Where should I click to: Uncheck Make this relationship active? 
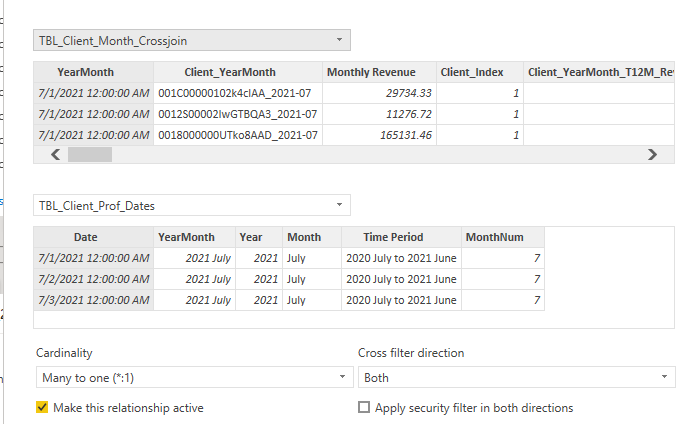(42, 407)
